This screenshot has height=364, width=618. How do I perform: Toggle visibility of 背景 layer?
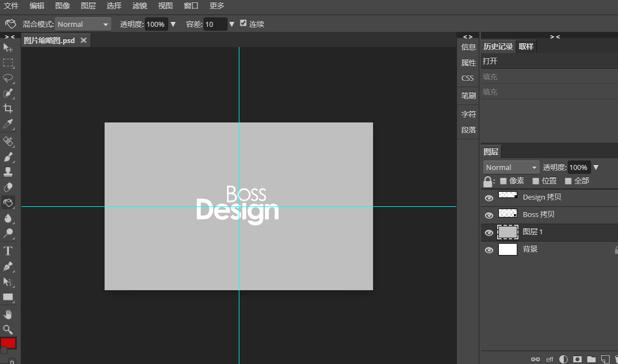489,250
